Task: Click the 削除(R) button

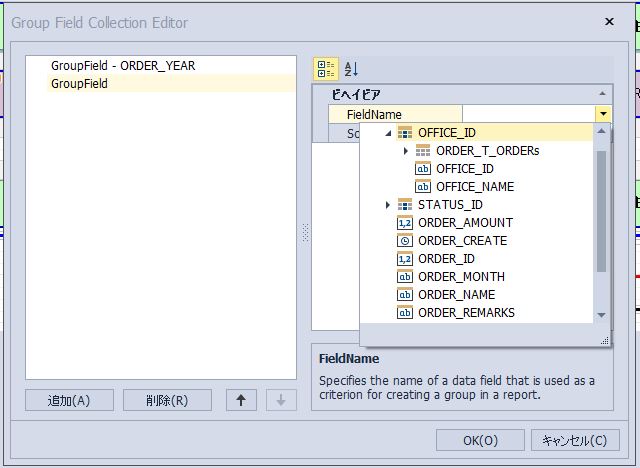Action: click(167, 400)
